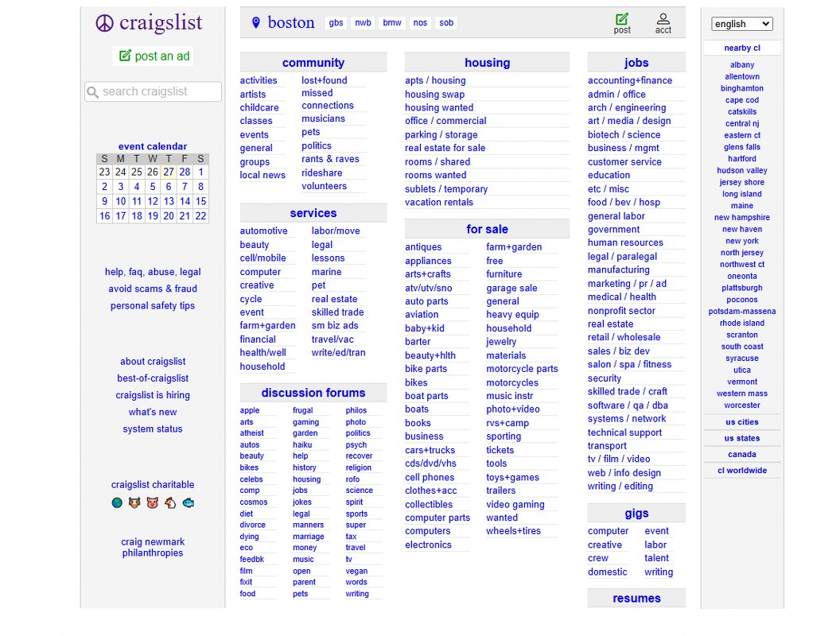Viewport: 840px width, 636px height.
Task: Open the for sale section heading
Action: coord(487,229)
